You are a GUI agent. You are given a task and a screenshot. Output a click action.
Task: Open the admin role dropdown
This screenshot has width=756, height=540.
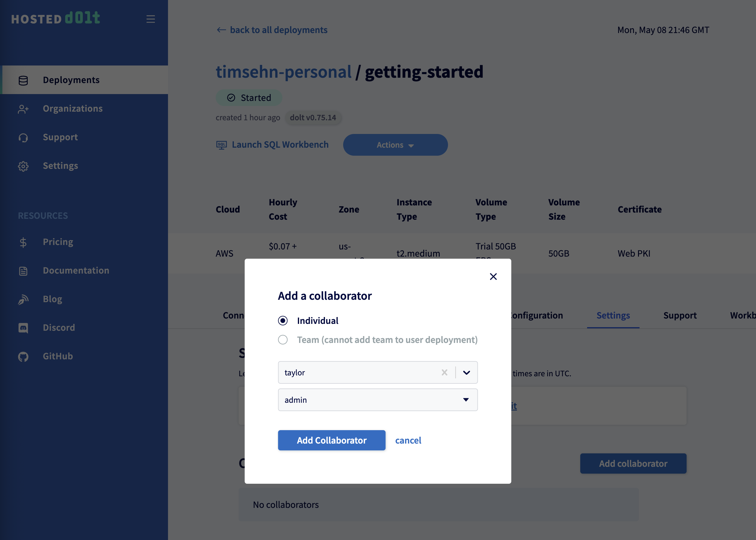coord(378,400)
